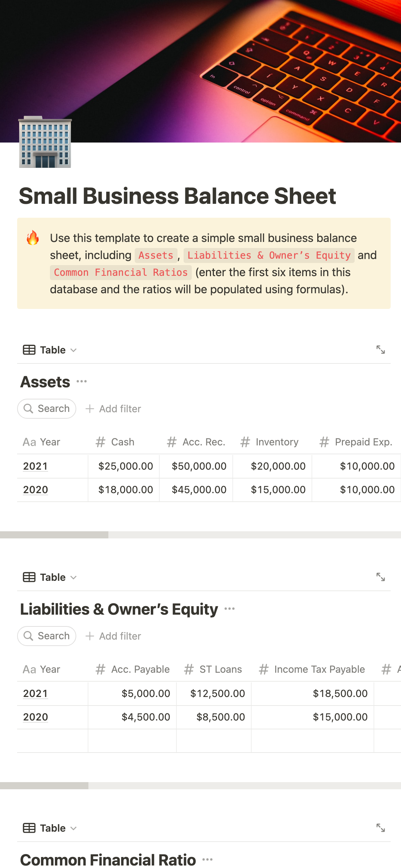Expand the Assets table to full page
Image resolution: width=401 pixels, height=868 pixels.
pos(380,350)
